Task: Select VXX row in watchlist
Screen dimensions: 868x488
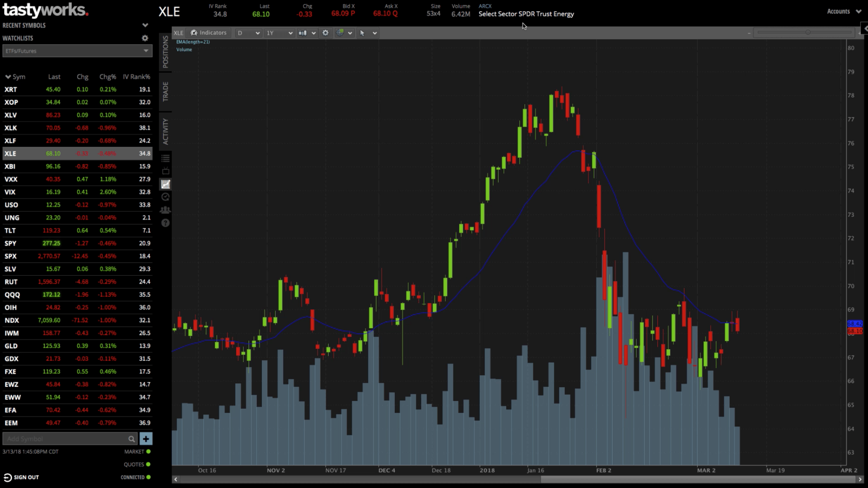Action: click(77, 179)
